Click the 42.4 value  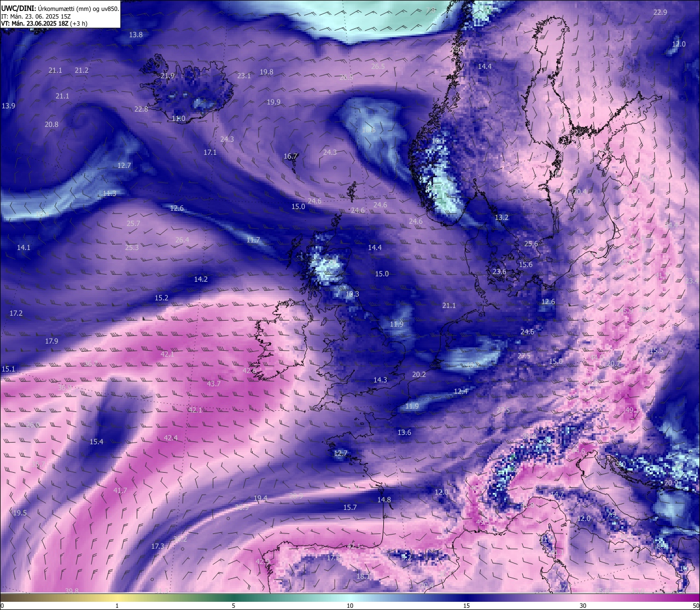tap(171, 438)
